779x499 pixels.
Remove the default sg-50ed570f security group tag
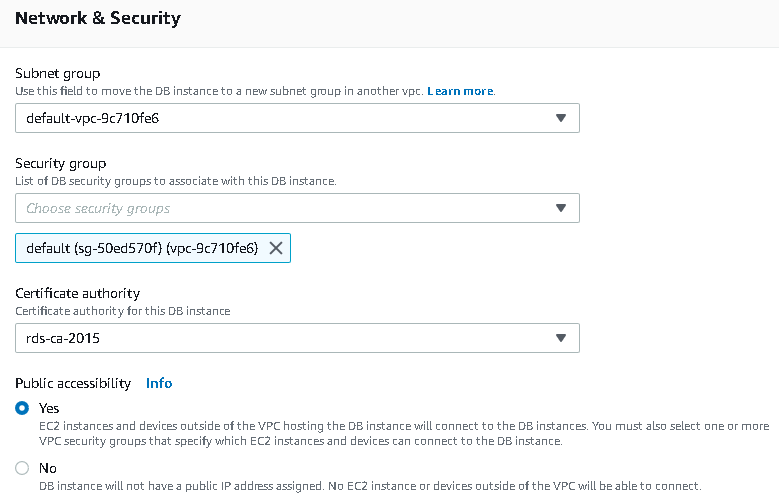[276, 248]
